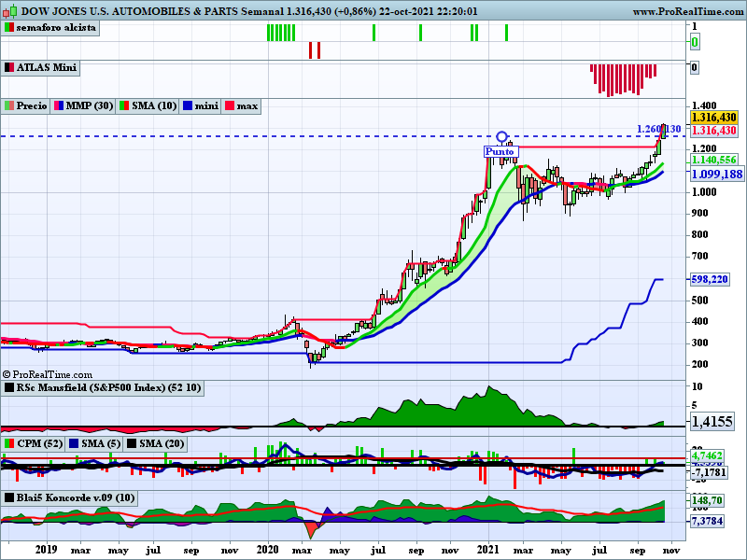Click the nov label at the time axis end
The image size is (747, 560).
(x=670, y=551)
